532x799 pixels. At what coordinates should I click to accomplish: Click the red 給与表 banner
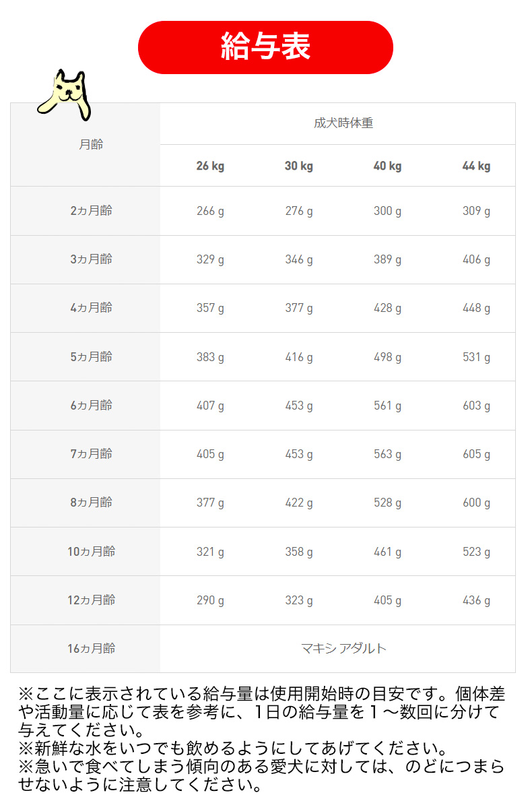coord(265,47)
